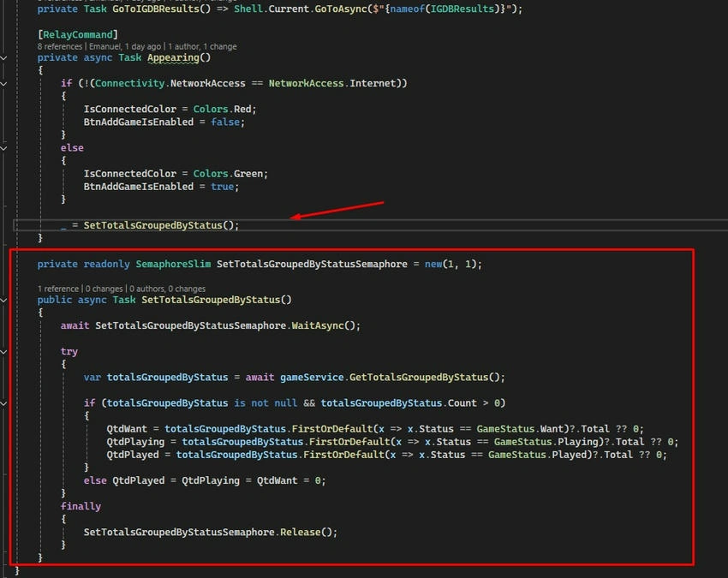Click the Release() call
Viewport: 728px width, 578px height.
[x=308, y=532]
